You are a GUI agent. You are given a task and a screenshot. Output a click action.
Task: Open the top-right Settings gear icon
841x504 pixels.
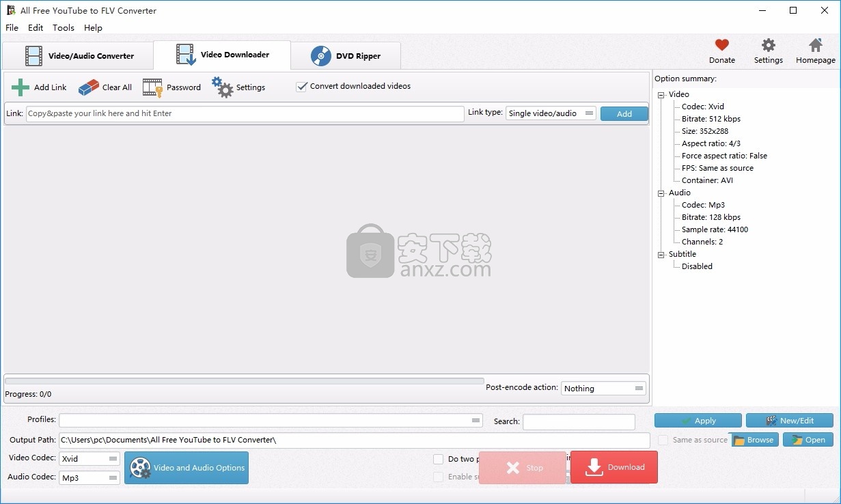[769, 45]
